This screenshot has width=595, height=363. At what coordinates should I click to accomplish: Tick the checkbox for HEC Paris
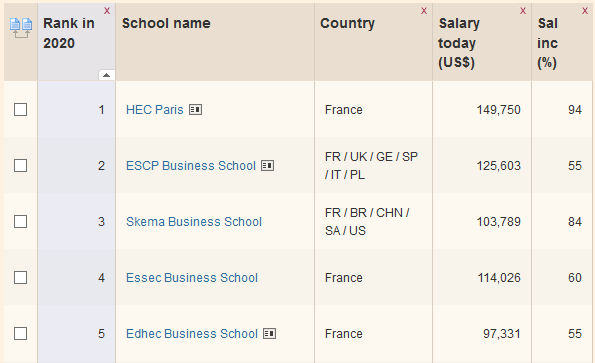tap(20, 110)
